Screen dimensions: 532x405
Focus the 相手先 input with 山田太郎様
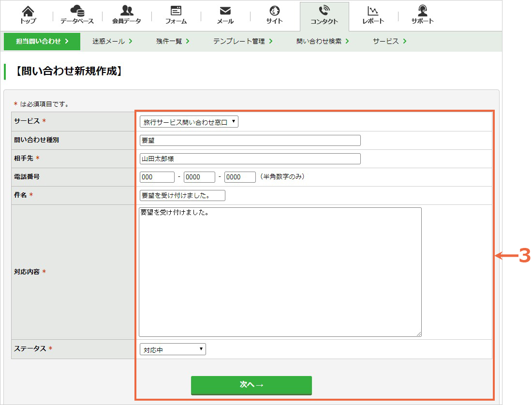click(x=250, y=159)
